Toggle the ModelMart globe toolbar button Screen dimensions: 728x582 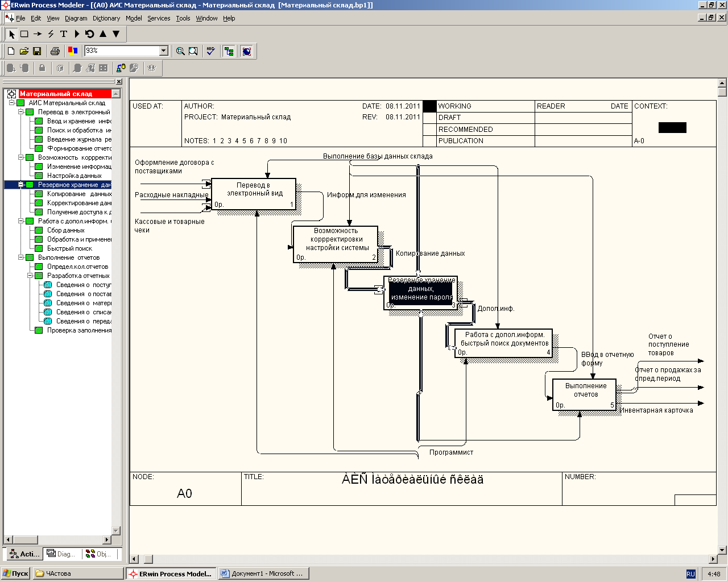247,51
